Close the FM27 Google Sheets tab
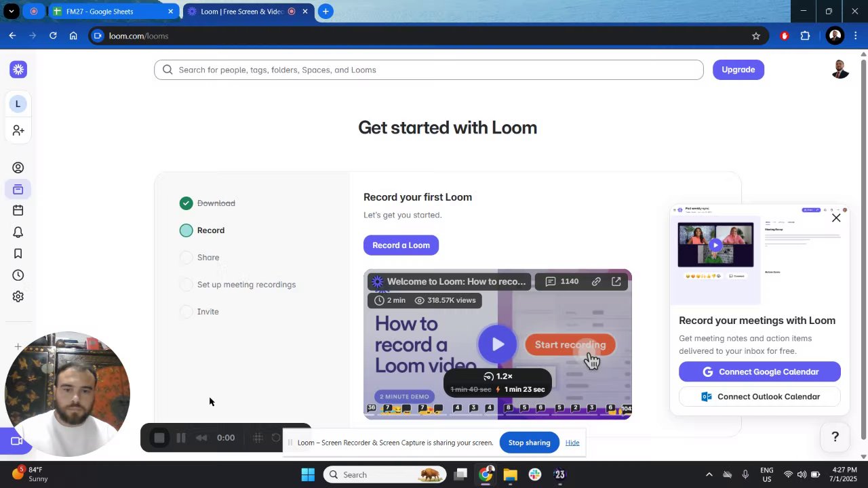Viewport: 868px width, 488px height. (171, 12)
